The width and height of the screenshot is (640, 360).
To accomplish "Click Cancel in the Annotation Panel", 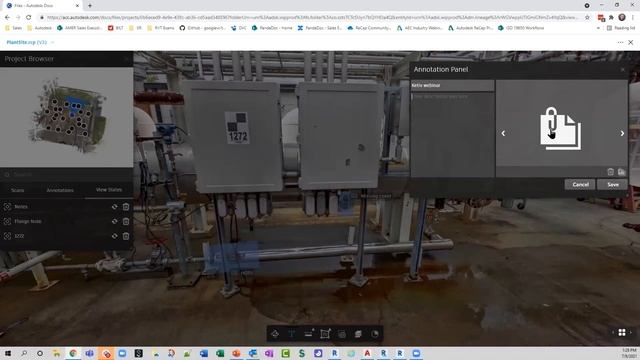I will [x=580, y=184].
